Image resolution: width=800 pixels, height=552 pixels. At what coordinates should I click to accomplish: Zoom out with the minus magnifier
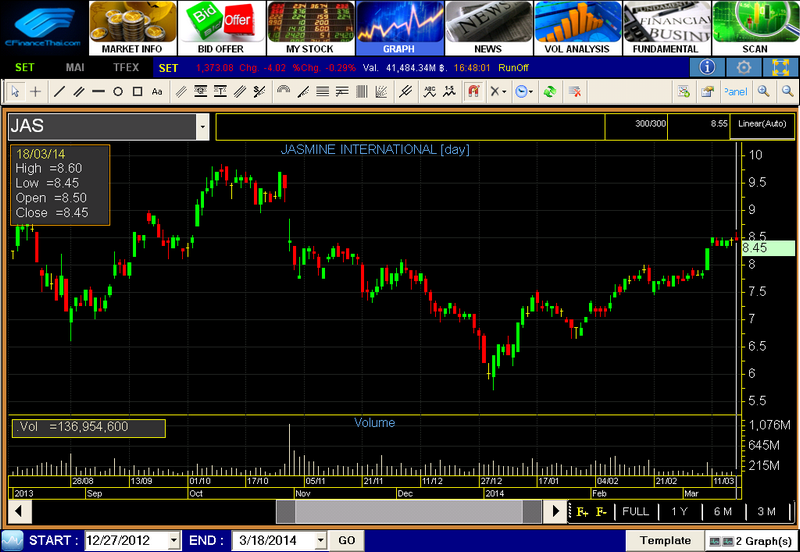click(x=788, y=92)
